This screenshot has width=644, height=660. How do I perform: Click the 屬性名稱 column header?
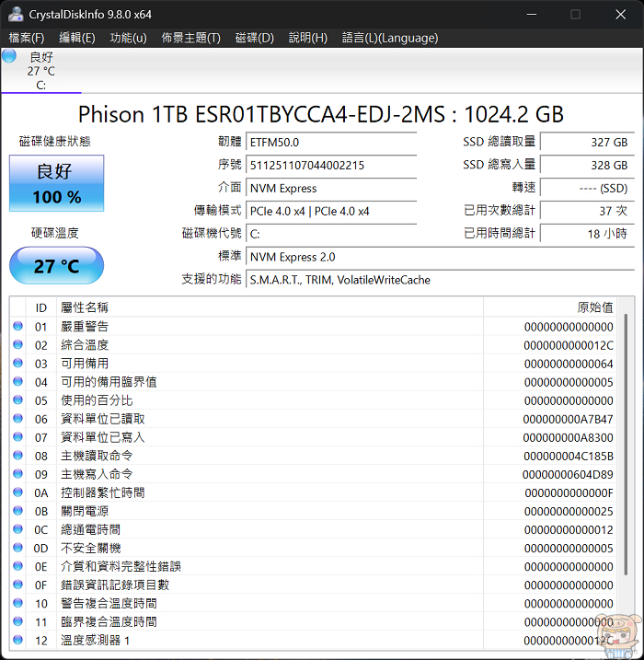85,307
